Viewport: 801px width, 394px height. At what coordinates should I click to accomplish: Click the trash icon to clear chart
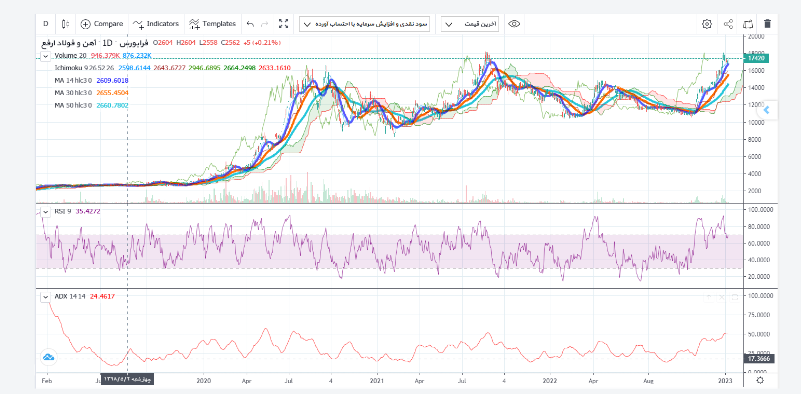tap(767, 24)
